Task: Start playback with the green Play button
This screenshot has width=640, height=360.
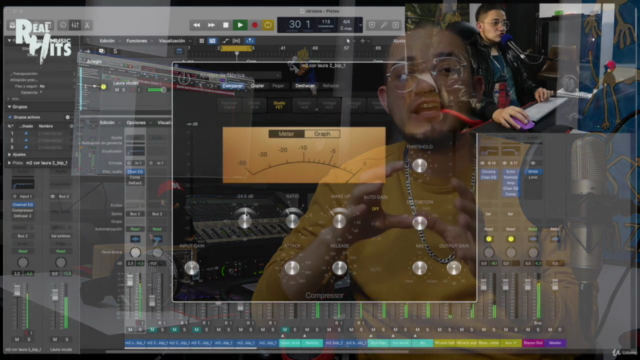Action: 240,25
